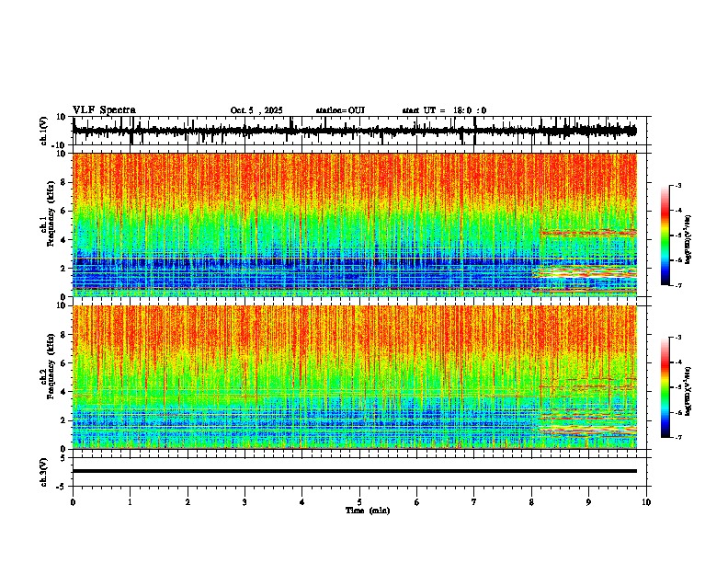Click the "Time (min)" x-axis label
Viewport: 728px width, 563px height.
(368, 511)
